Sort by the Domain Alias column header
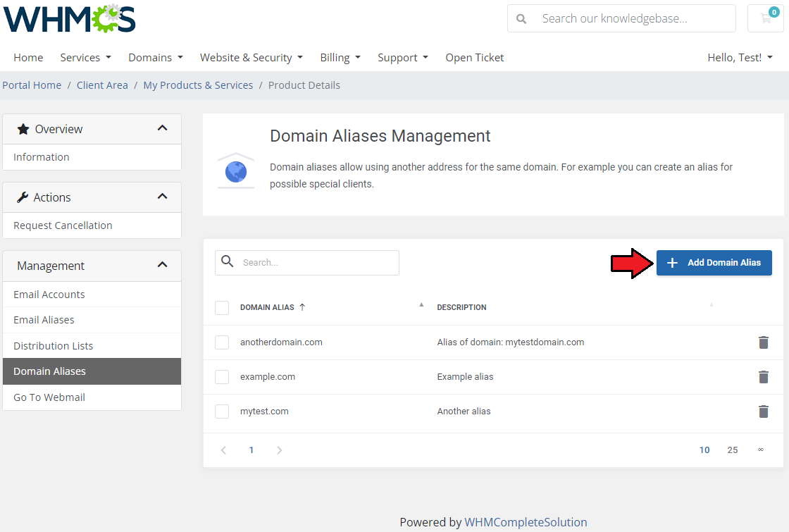Viewport: 789px width, 532px height. pyautogui.click(x=267, y=307)
